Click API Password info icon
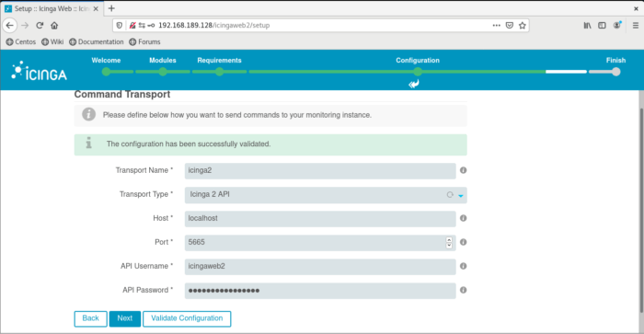644x334 pixels. (463, 290)
